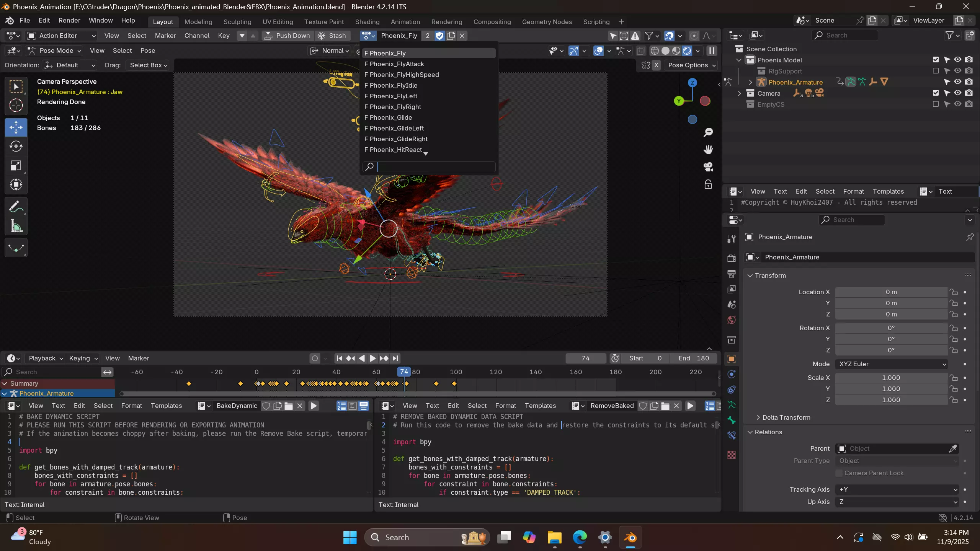Click the Stash button
Image resolution: width=980 pixels, height=551 pixels.
click(x=332, y=36)
